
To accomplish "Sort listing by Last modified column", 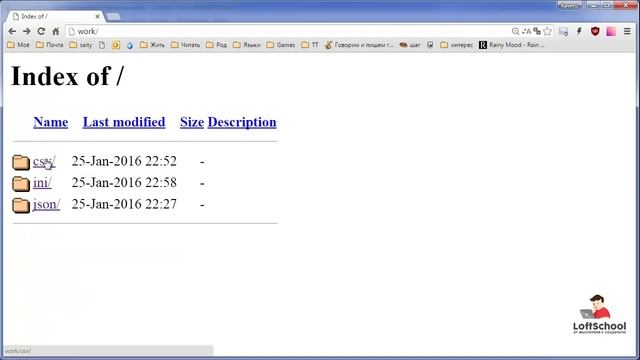I will 124,122.
